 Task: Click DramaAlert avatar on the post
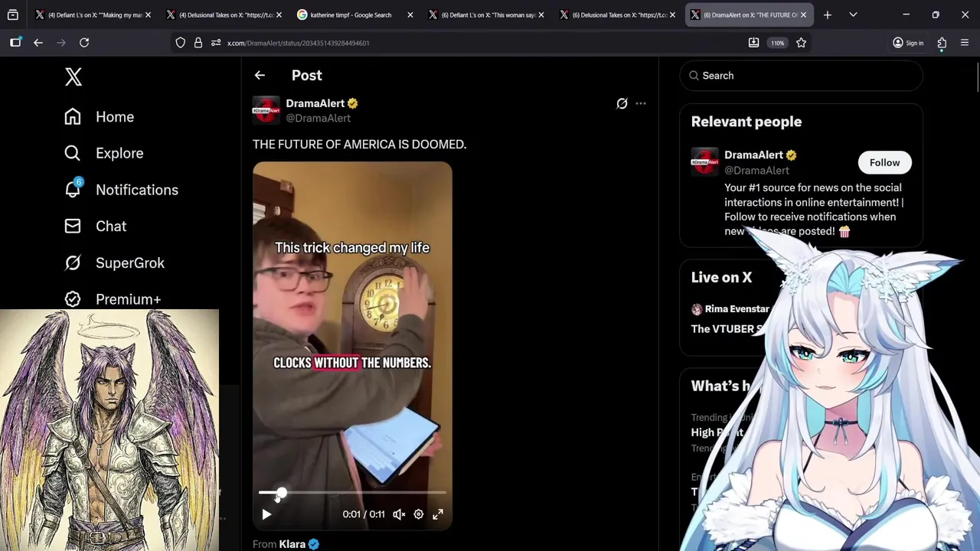point(266,110)
